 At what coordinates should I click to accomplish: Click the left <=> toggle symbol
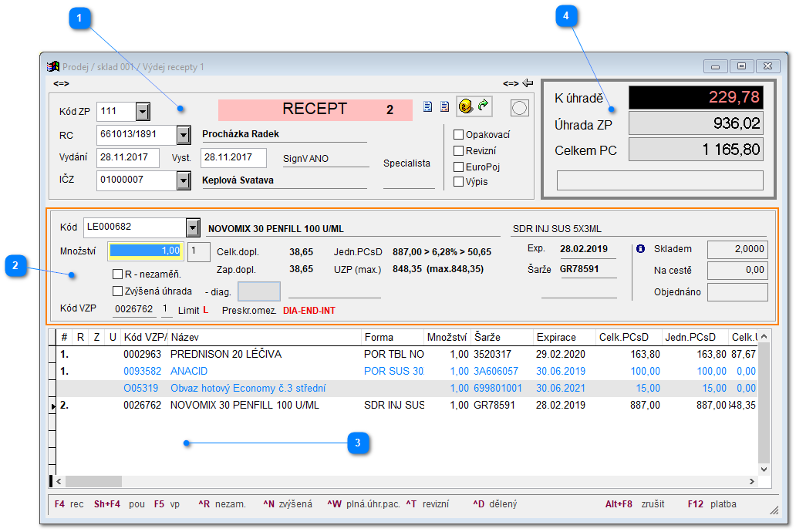(61, 83)
